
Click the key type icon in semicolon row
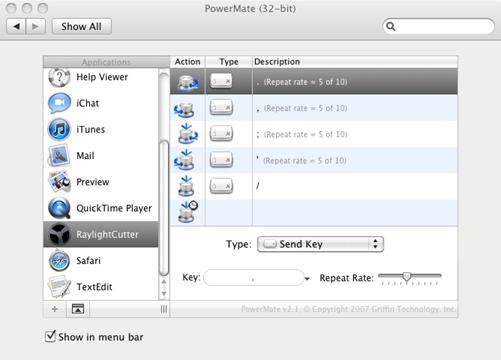coord(221,134)
